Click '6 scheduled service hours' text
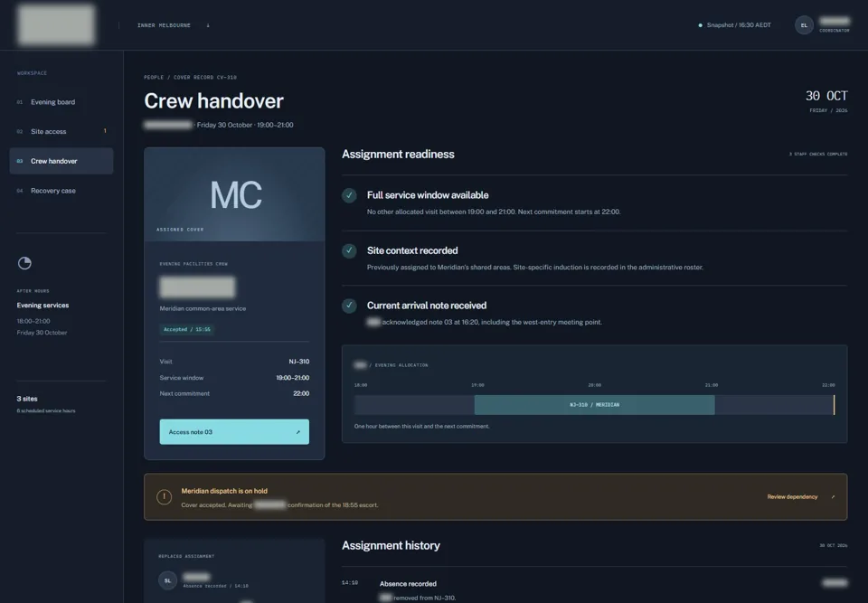868x603 pixels. pyautogui.click(x=46, y=410)
